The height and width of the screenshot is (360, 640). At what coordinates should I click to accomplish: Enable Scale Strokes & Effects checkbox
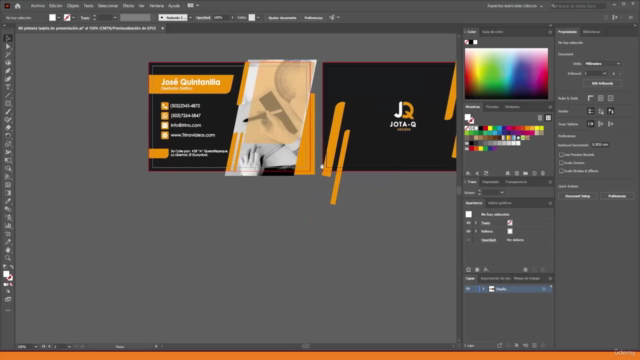coord(561,171)
